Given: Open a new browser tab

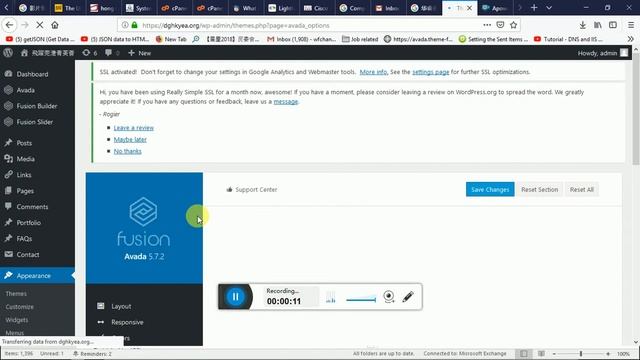Looking at the screenshot, I should [534, 8].
